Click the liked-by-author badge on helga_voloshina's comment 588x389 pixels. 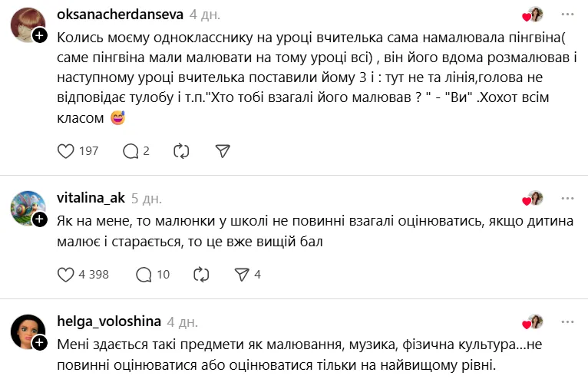tap(533, 321)
